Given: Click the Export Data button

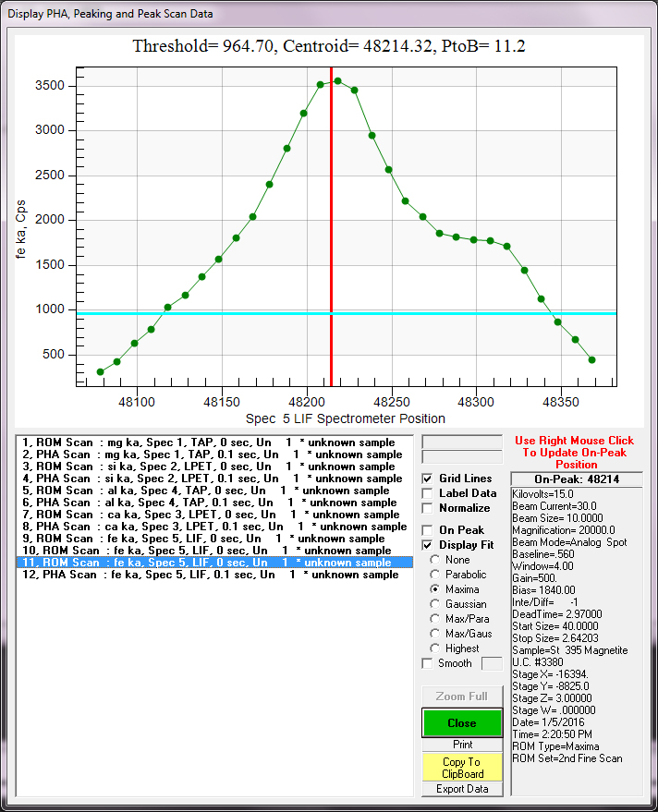Looking at the screenshot, I should point(462,789).
